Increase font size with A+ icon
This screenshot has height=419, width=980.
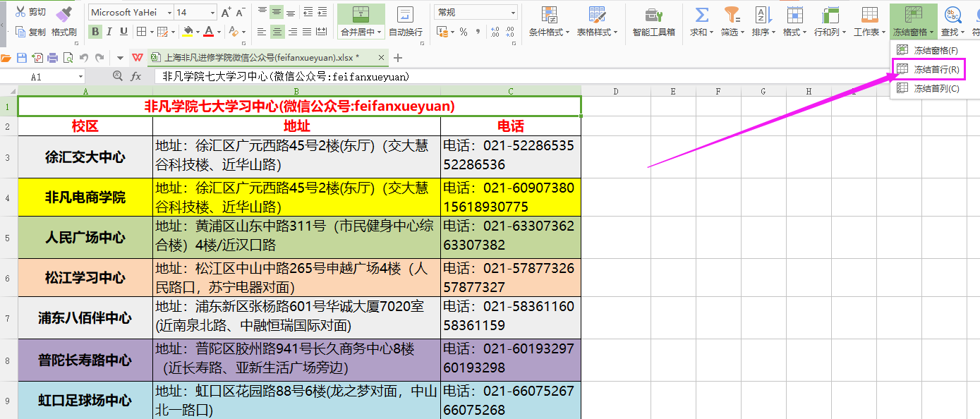(x=226, y=13)
